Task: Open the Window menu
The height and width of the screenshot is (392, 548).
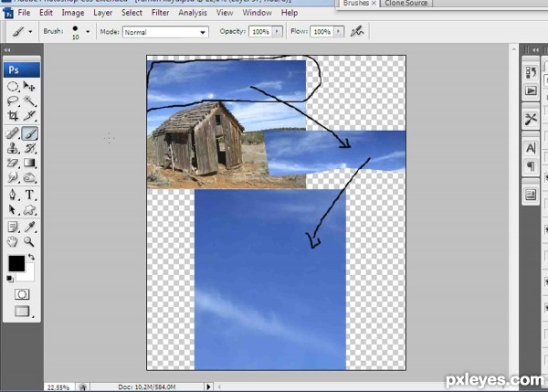Action: tap(257, 13)
